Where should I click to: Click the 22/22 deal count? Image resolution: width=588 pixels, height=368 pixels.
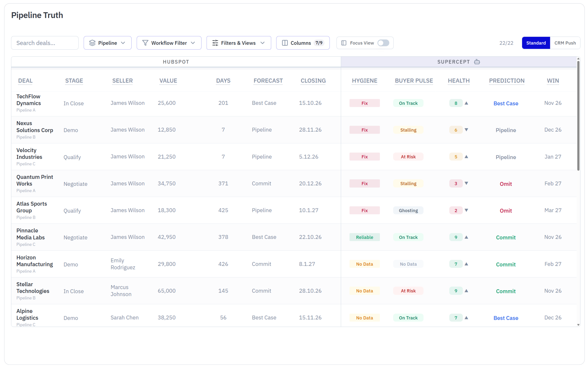pos(506,43)
